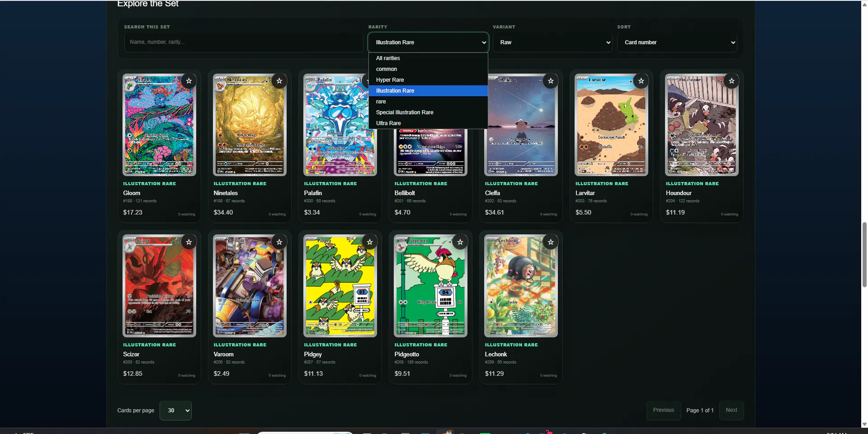Open the Bellibolt card title
The width and height of the screenshot is (868, 434).
point(405,193)
